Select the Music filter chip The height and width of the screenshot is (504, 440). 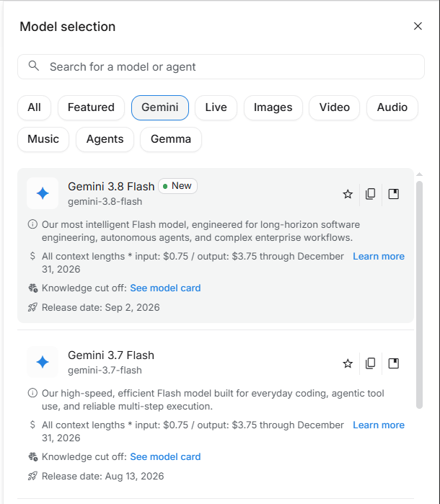tap(43, 139)
